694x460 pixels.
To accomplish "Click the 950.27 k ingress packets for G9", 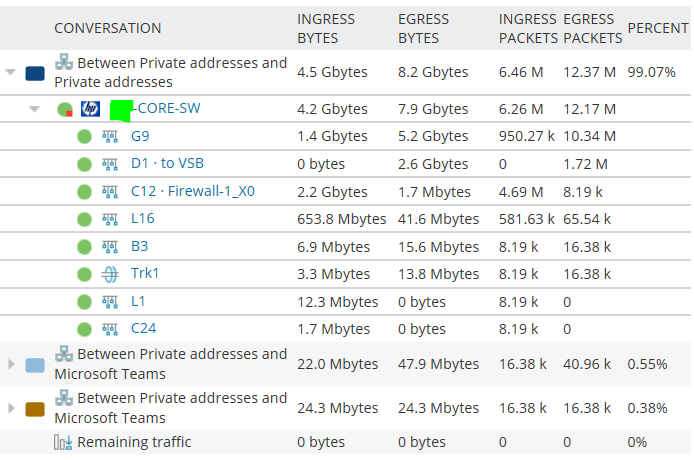I will click(x=527, y=136).
